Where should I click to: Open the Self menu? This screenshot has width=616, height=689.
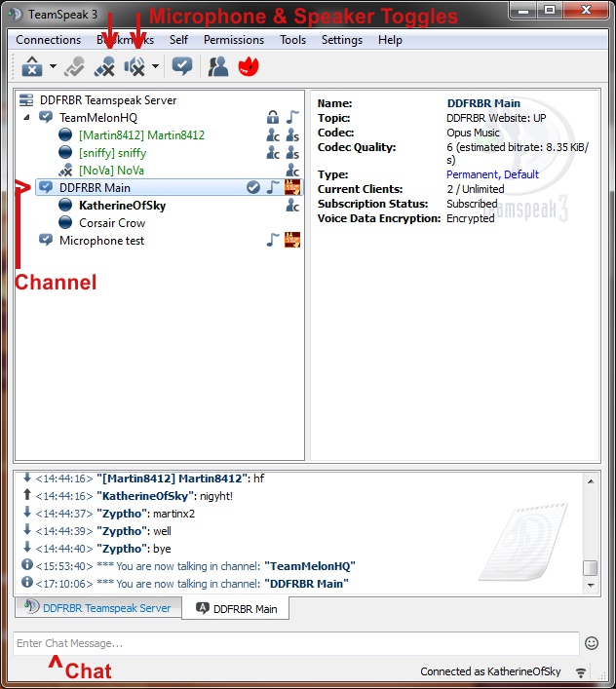coord(178,40)
